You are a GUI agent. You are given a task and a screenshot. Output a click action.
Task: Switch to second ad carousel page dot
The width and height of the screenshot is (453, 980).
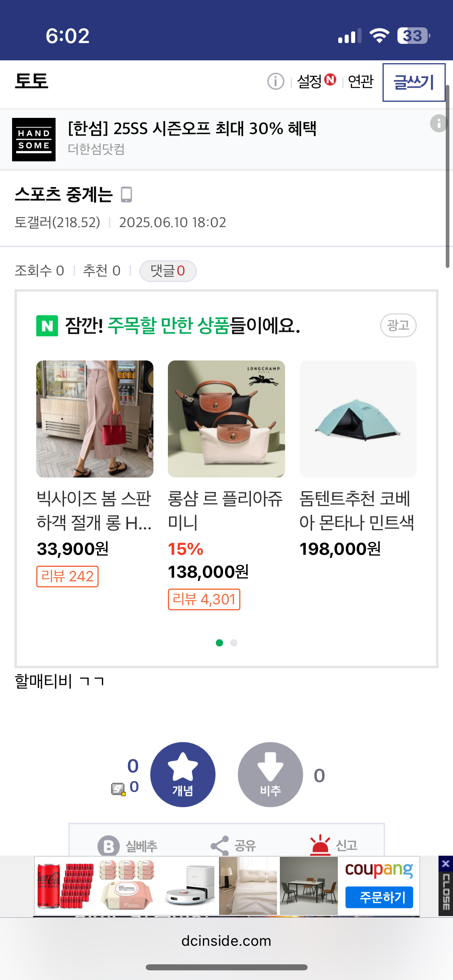tap(234, 643)
